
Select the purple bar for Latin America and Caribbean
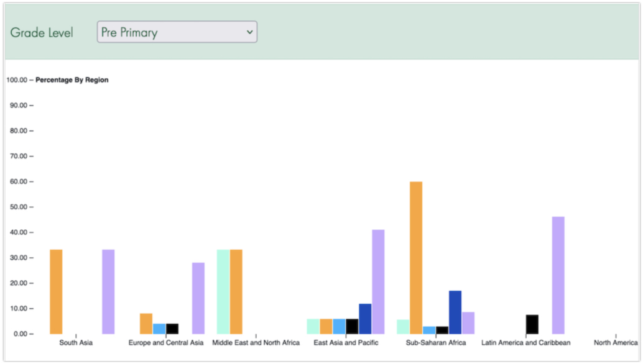click(x=558, y=275)
